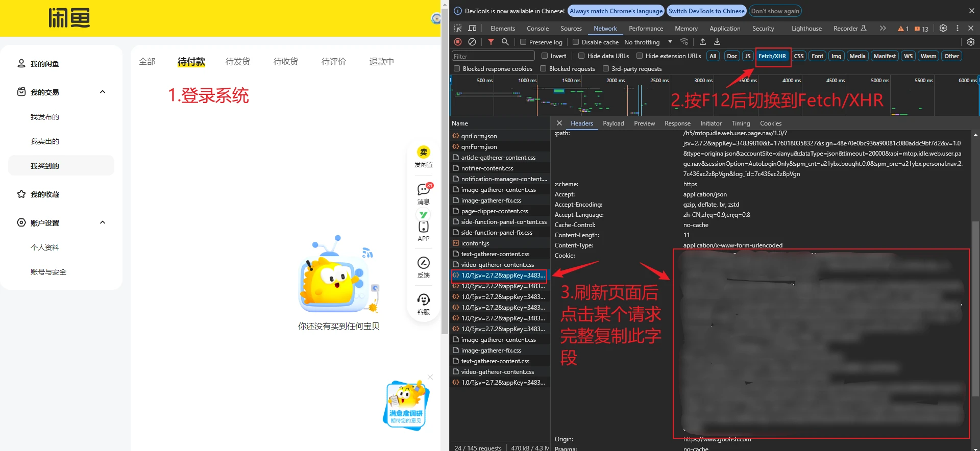The height and width of the screenshot is (451, 980).
Task: Select the inspect element icon in DevTools
Action: 458,28
